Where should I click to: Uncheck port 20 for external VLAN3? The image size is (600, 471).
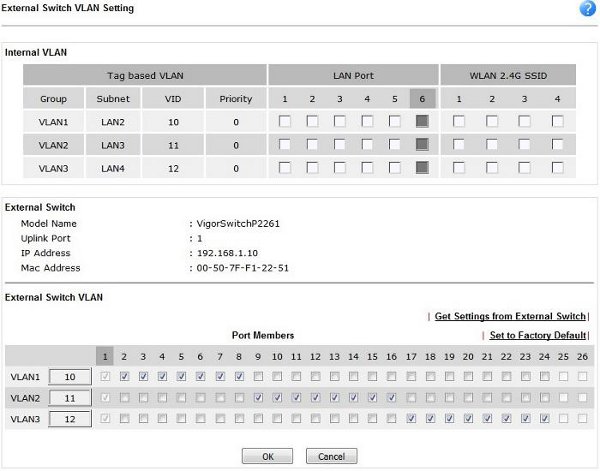pos(468,419)
